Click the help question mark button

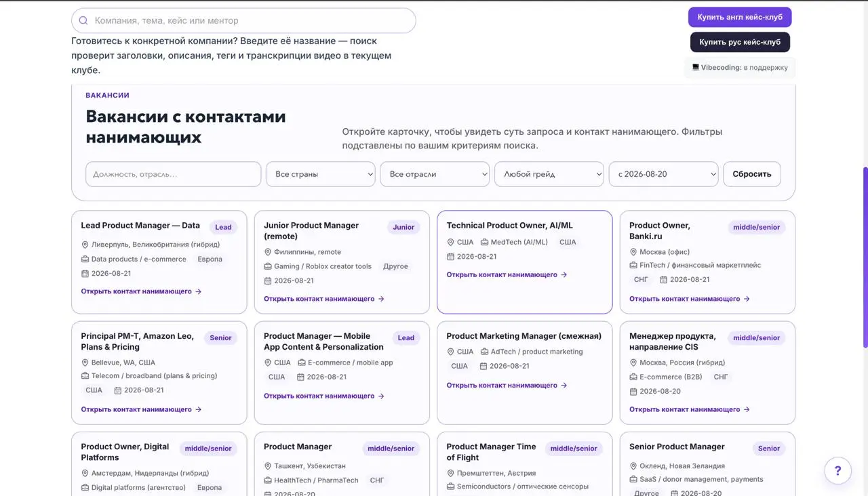838,471
